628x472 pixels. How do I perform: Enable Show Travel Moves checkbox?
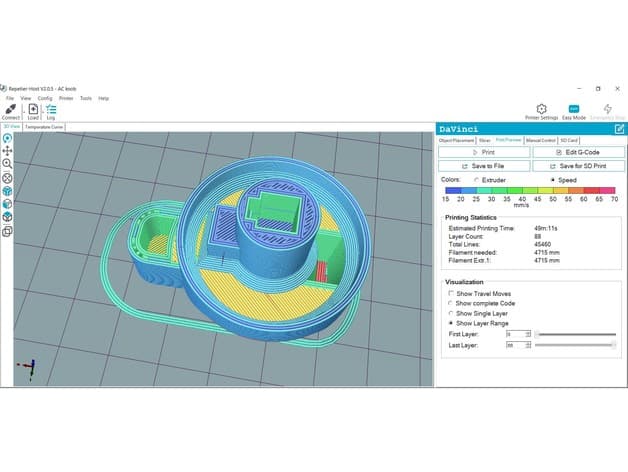pyautogui.click(x=451, y=293)
